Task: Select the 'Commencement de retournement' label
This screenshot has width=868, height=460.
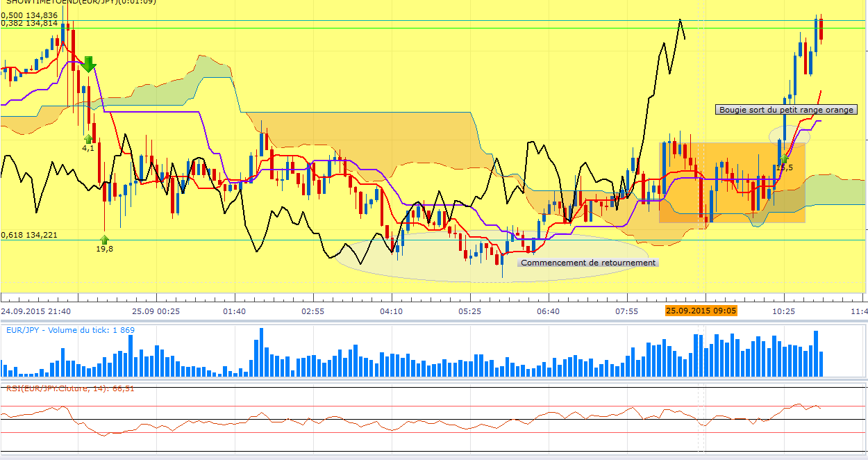Action: click(587, 263)
